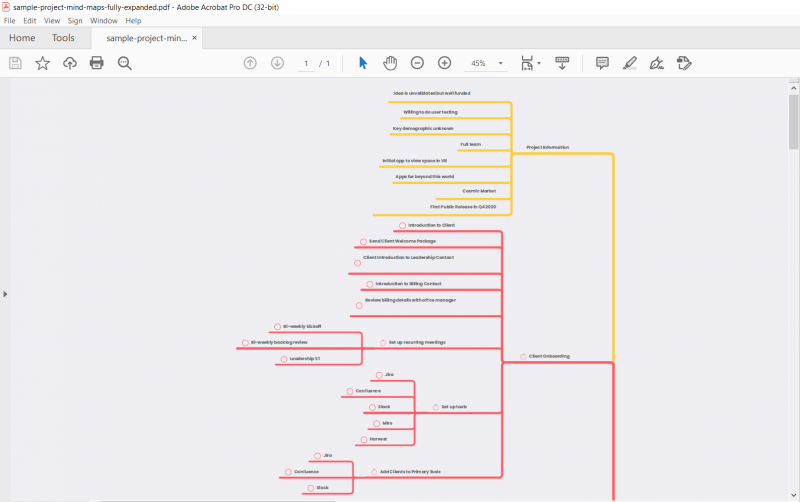Click First Public Release in Q4 2020 text
800x502 pixels.
[463, 207]
